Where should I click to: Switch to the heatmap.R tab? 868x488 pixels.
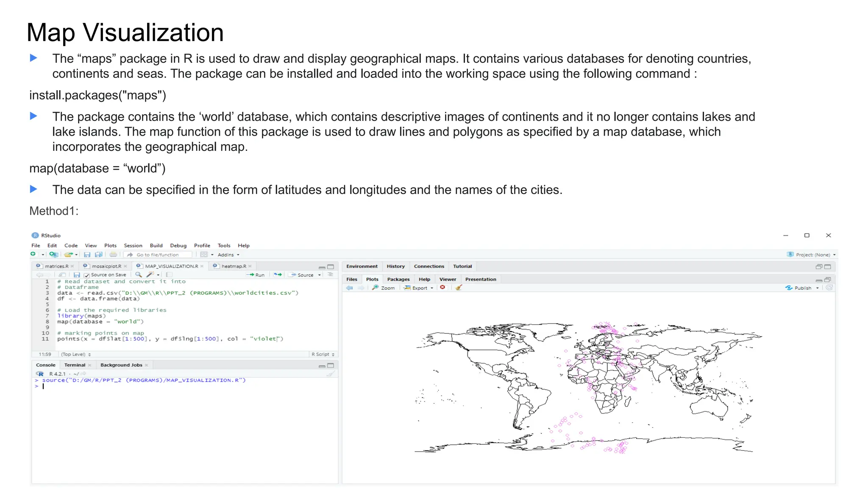(234, 266)
